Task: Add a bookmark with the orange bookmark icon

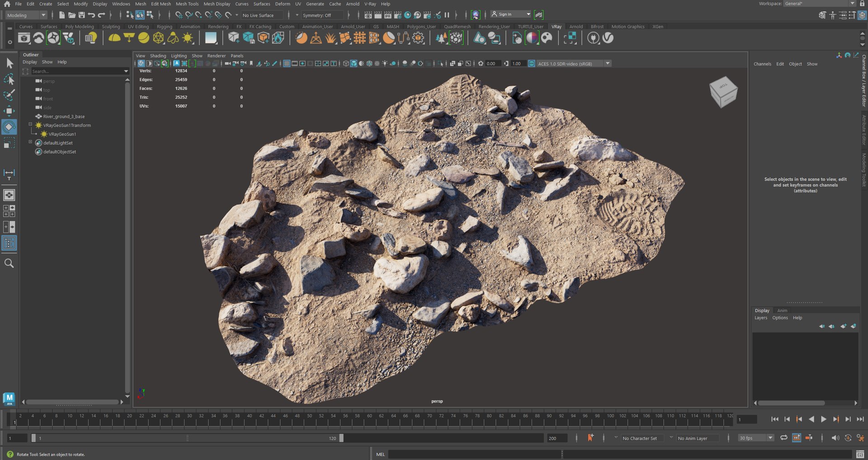Action: pyautogui.click(x=590, y=437)
